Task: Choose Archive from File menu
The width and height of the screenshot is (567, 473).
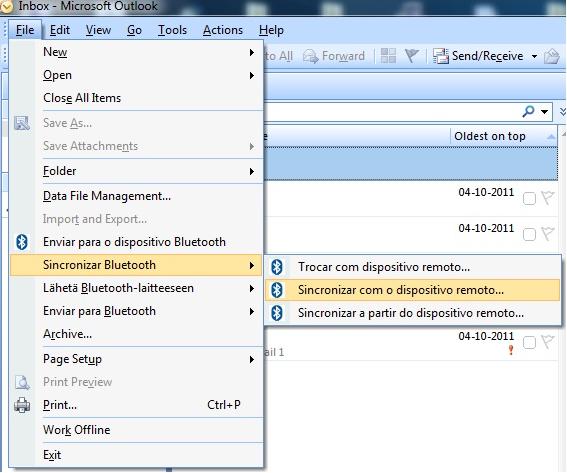Action: point(136,334)
